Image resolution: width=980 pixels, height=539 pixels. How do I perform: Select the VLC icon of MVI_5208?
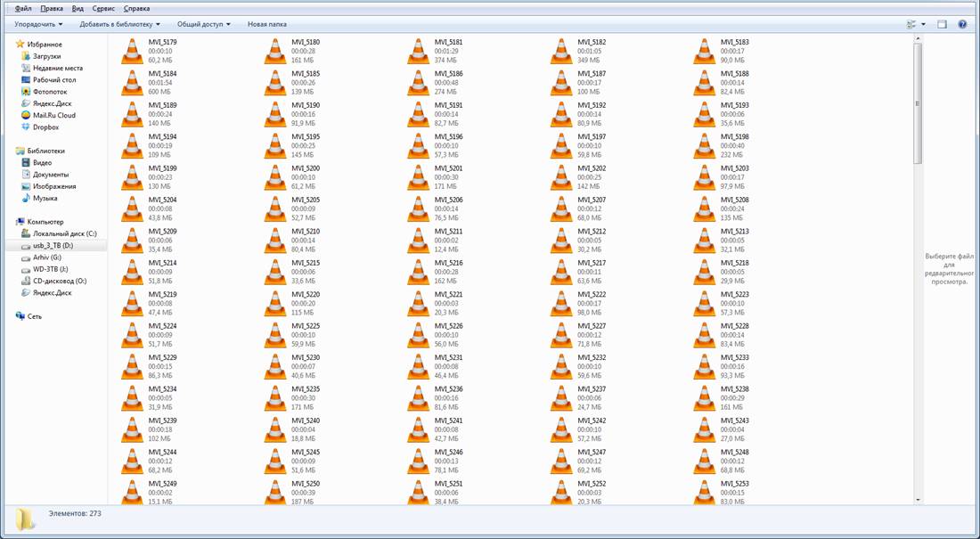(705, 208)
